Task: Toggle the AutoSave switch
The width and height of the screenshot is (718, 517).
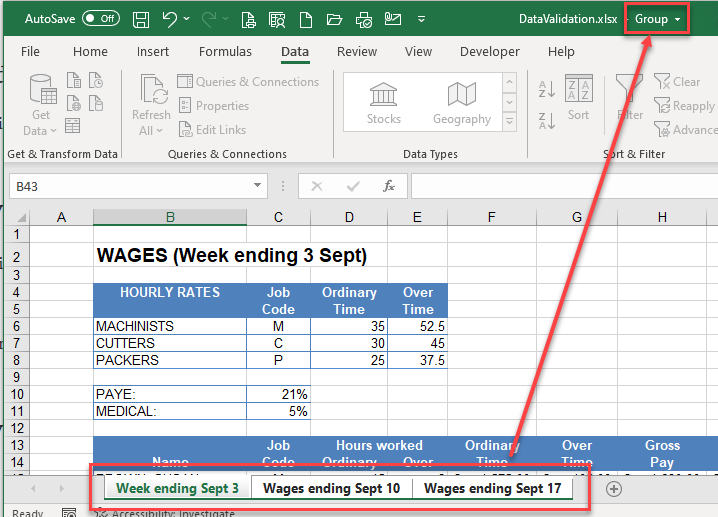Action: (x=101, y=19)
